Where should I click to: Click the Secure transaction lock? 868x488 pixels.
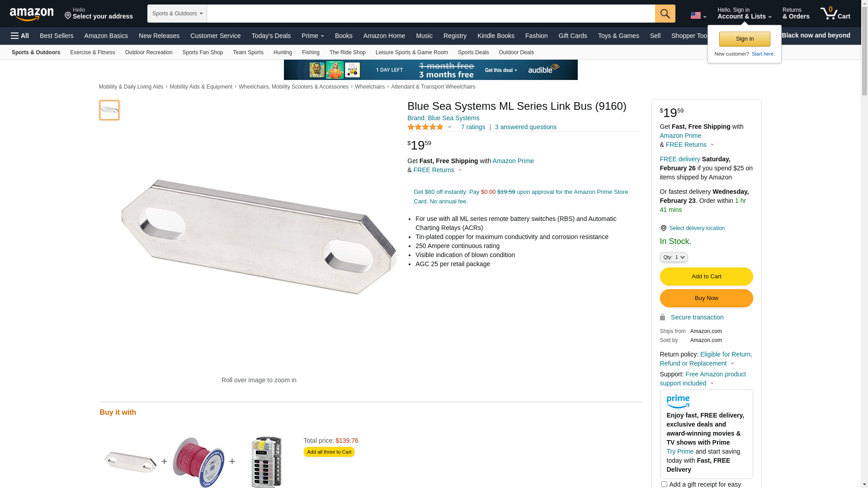click(662, 317)
